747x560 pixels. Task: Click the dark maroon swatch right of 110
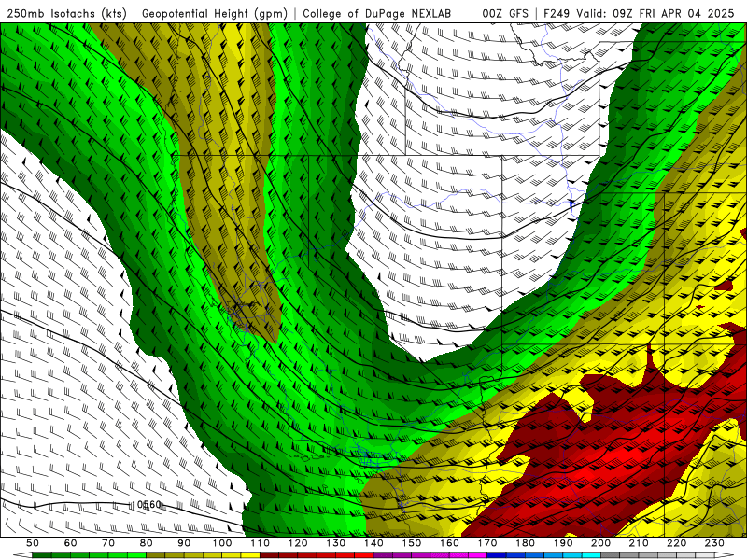269,555
